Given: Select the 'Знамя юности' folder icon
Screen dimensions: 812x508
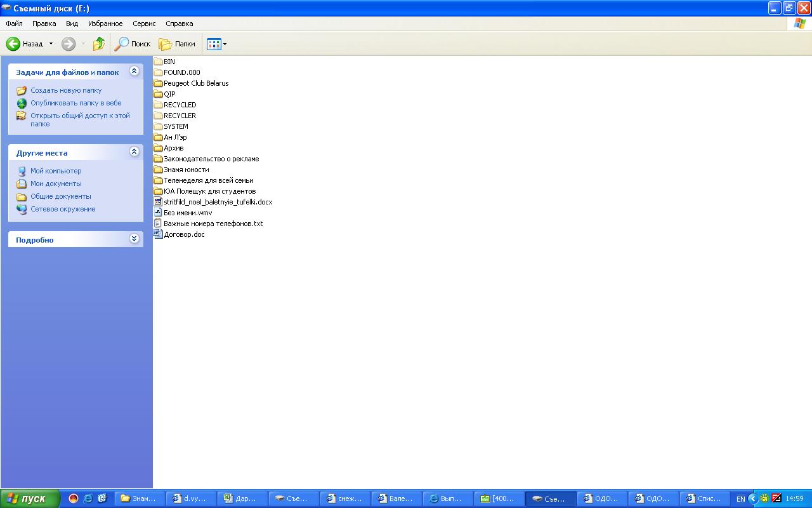Looking at the screenshot, I should [x=159, y=170].
